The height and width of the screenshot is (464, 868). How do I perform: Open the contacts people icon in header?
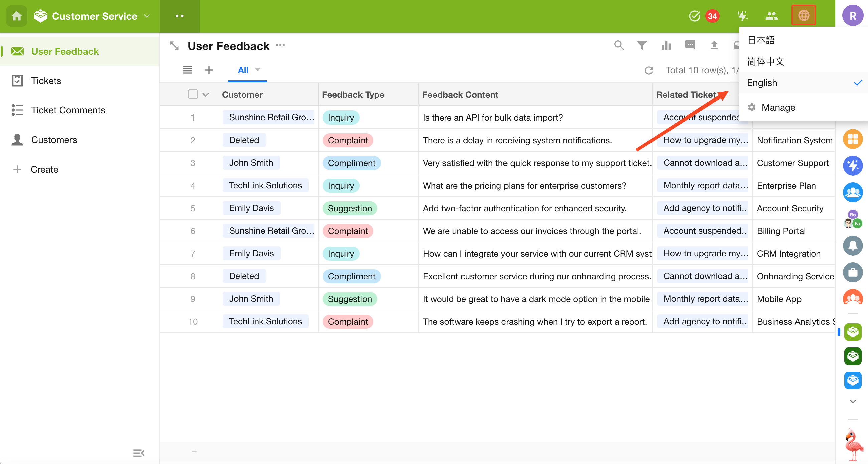[x=771, y=16]
